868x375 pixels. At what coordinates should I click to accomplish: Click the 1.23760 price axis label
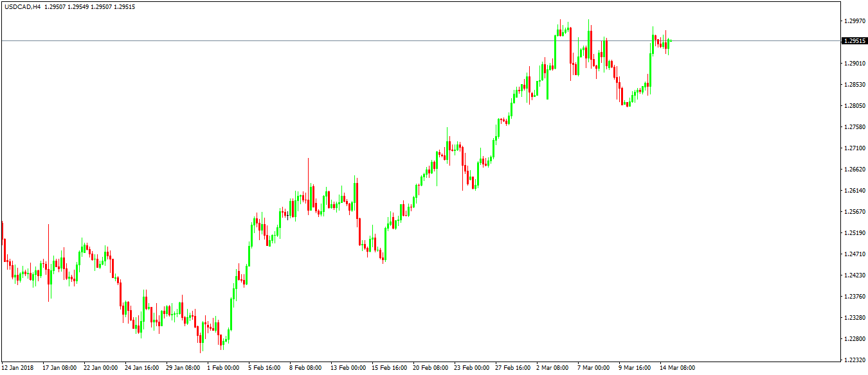click(854, 296)
